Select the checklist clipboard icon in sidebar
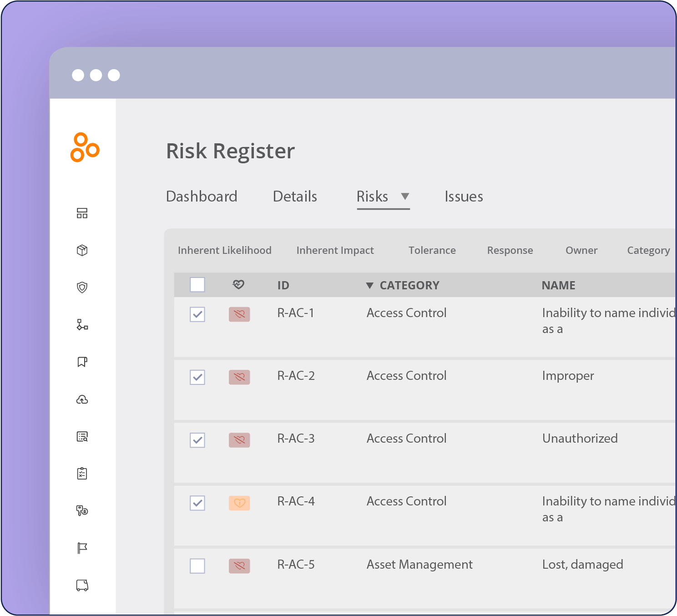This screenshot has width=677, height=616. point(82,474)
